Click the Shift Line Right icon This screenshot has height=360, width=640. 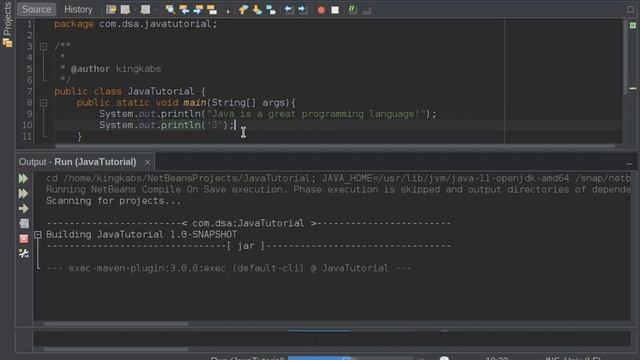click(303, 9)
